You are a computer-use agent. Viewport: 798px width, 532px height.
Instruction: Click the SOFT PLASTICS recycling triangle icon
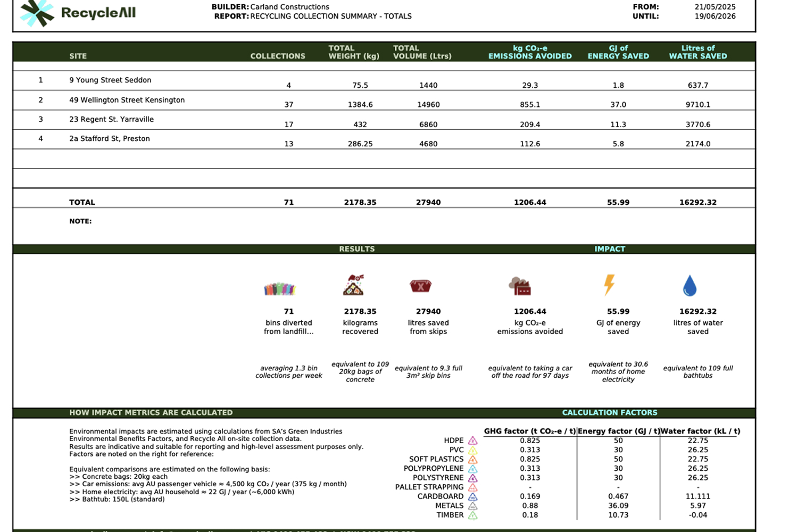(473, 459)
